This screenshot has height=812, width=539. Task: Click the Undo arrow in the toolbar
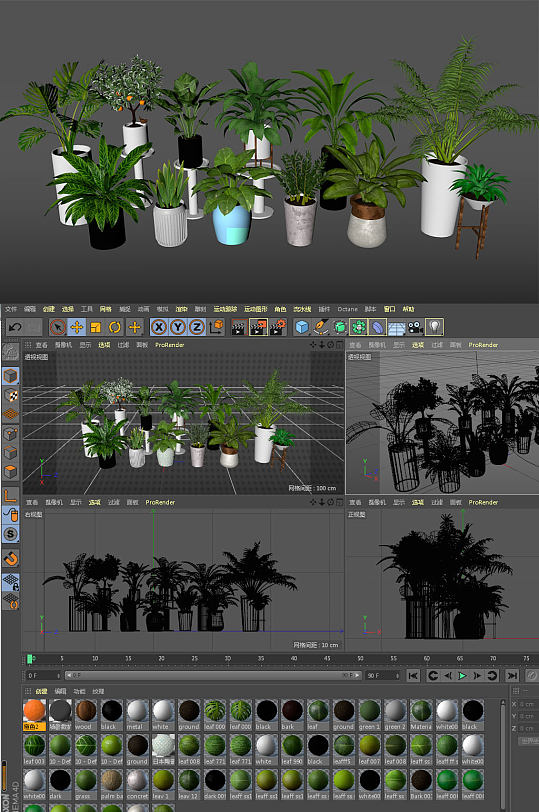tap(15, 327)
